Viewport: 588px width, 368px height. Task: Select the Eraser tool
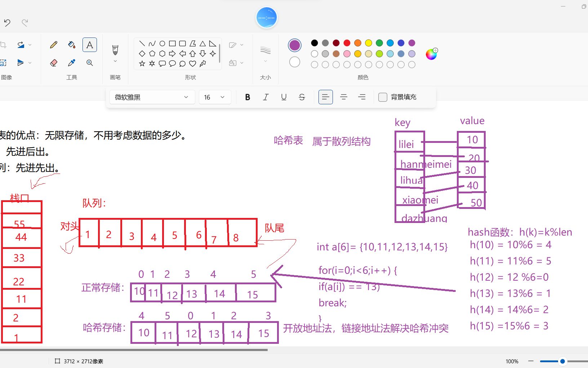point(54,63)
